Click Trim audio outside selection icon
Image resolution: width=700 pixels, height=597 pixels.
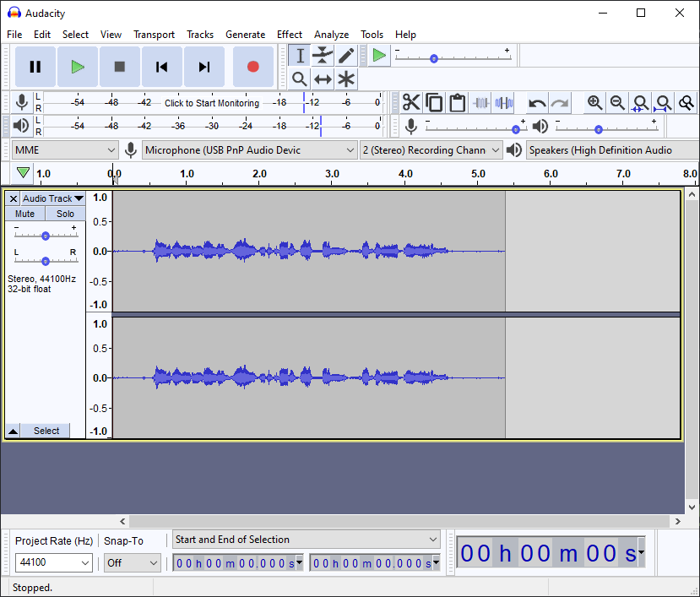tap(480, 103)
